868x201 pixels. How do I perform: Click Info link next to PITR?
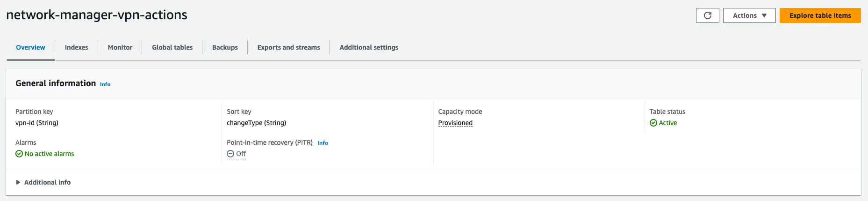323,143
